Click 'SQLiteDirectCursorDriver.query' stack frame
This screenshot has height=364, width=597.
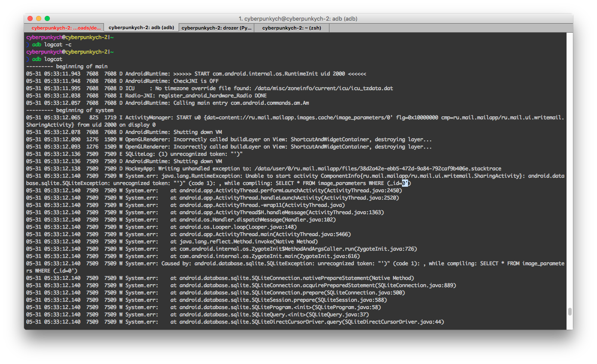tap(235, 322)
